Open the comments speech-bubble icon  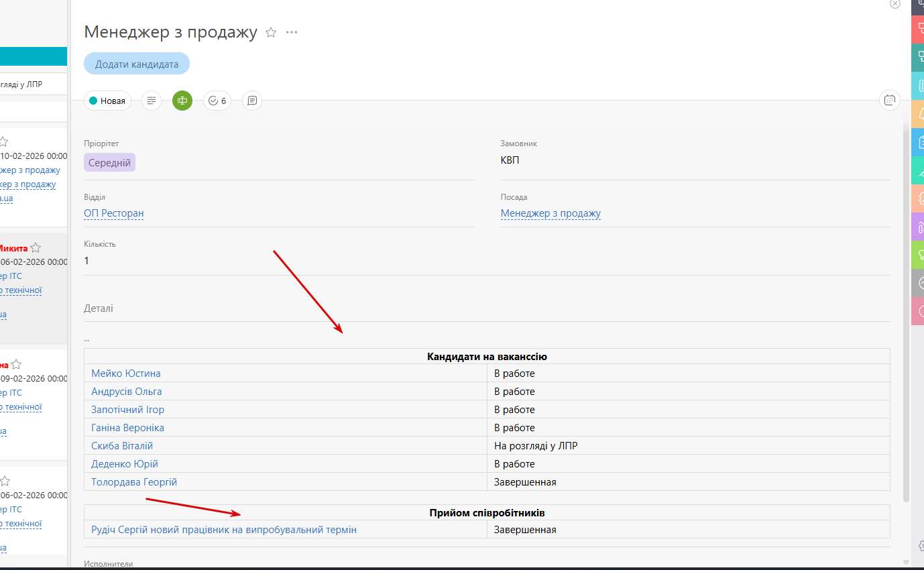(x=252, y=101)
